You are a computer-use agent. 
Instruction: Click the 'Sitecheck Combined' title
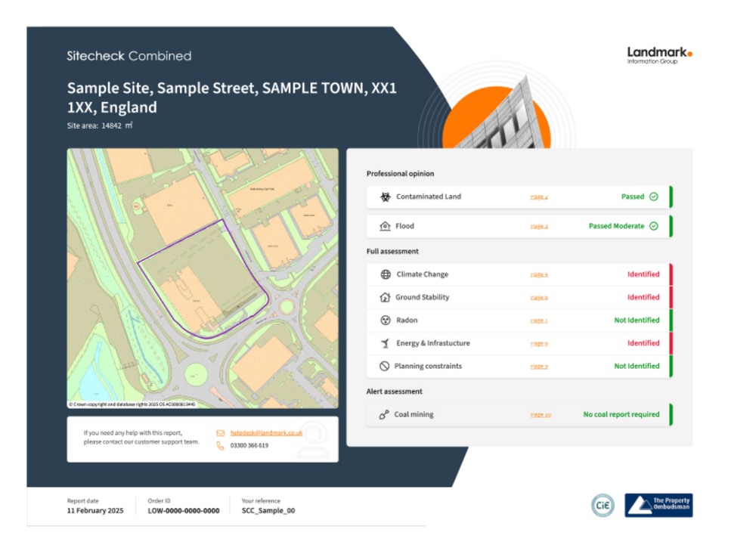pyautogui.click(x=129, y=56)
